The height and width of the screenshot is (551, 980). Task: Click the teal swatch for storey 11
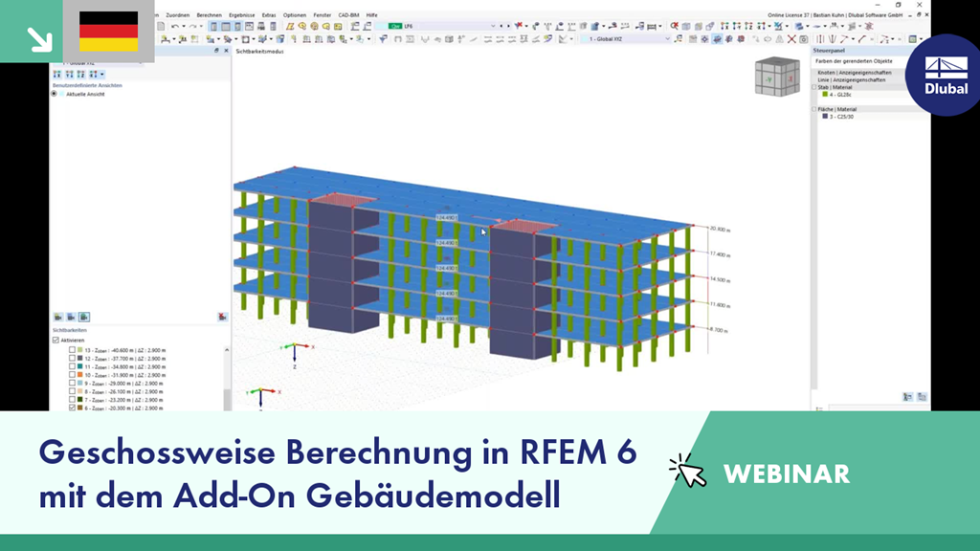80,366
